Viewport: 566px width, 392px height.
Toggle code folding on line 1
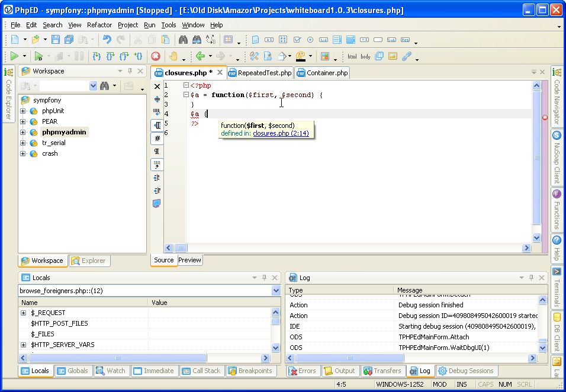pos(186,85)
